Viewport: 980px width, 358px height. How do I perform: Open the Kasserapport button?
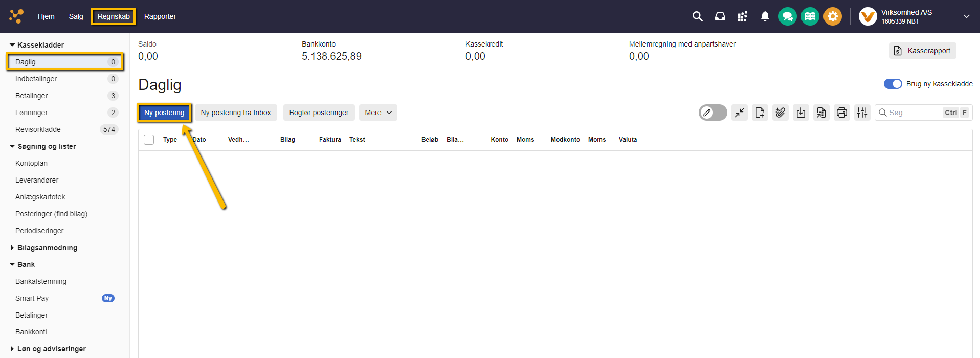click(922, 51)
